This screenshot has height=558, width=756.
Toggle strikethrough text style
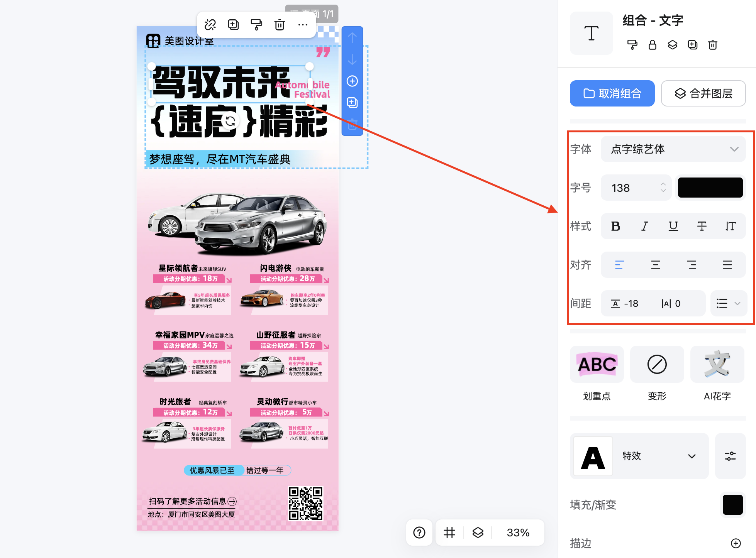pyautogui.click(x=702, y=226)
